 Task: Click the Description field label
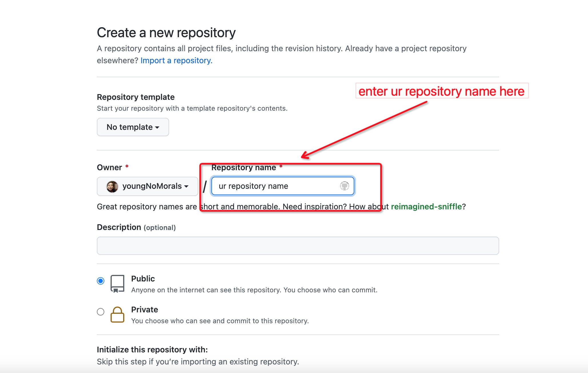click(x=119, y=227)
